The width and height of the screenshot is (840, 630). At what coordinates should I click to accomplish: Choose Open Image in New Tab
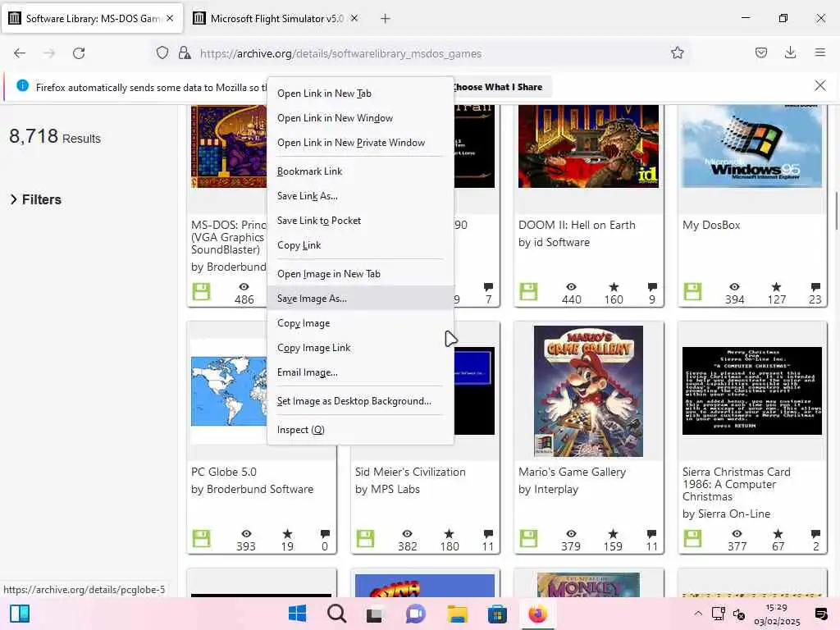pos(360,274)
